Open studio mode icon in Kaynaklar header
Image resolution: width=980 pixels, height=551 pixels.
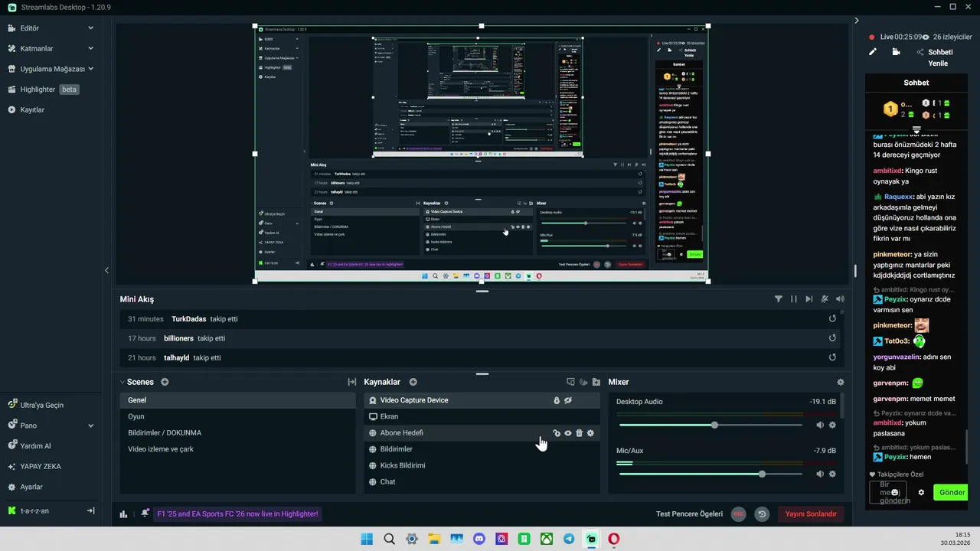pyautogui.click(x=570, y=382)
